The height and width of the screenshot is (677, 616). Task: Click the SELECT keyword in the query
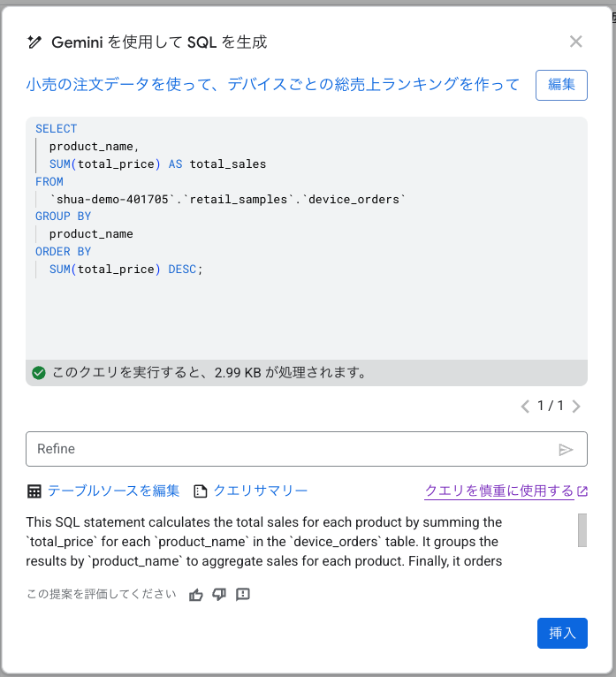pyautogui.click(x=56, y=129)
